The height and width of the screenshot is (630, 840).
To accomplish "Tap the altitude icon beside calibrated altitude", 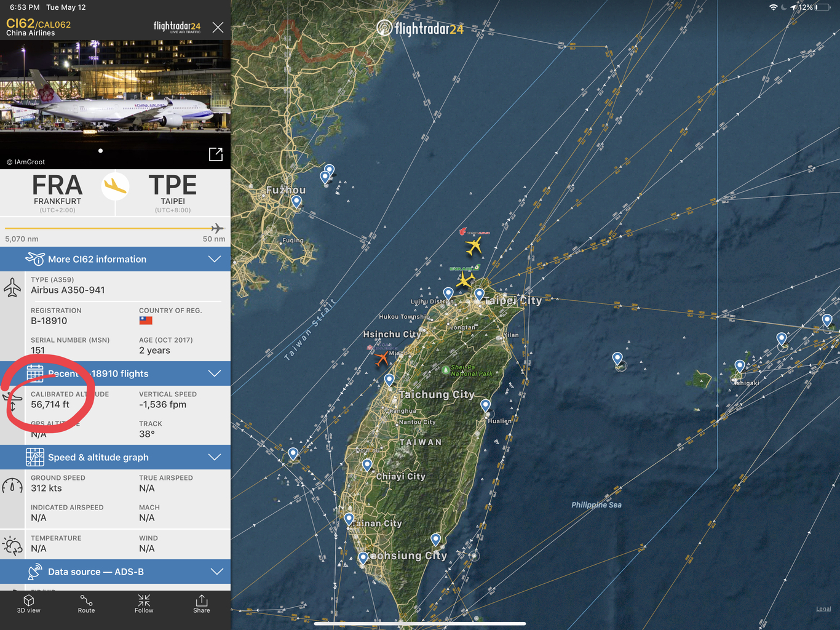I will pyautogui.click(x=12, y=402).
